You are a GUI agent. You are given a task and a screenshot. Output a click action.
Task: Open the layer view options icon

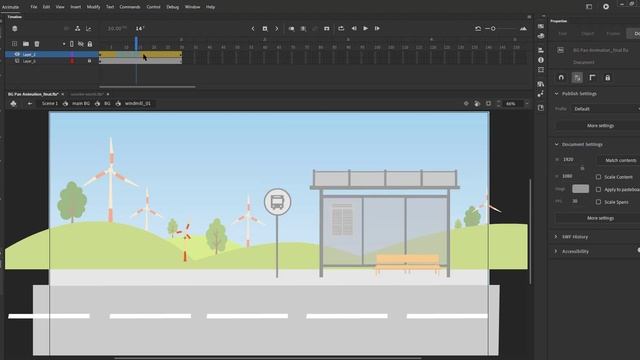[x=15, y=29]
